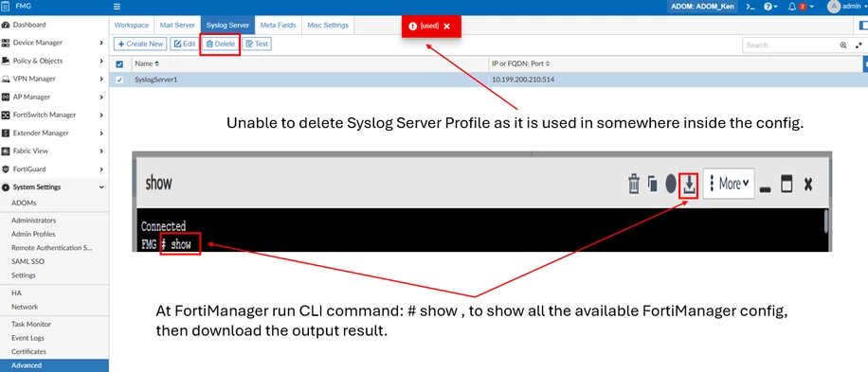The height and width of the screenshot is (372, 868).
Task: Click the Test button
Action: [257, 44]
